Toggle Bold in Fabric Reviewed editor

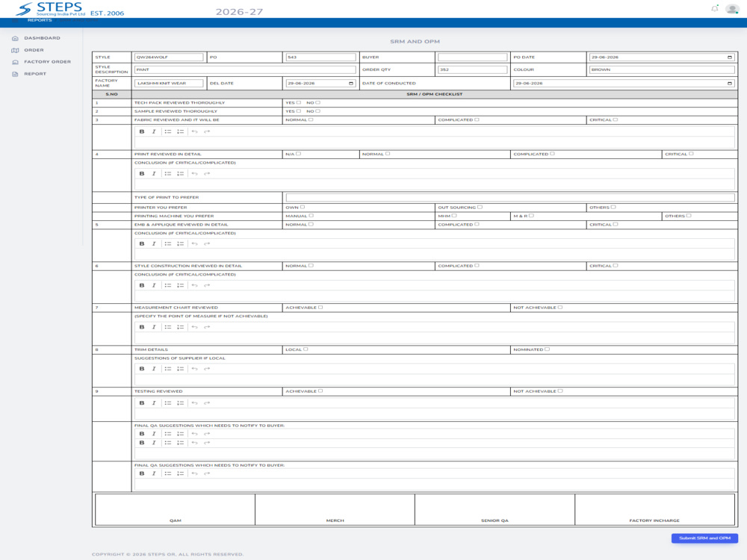(141, 131)
